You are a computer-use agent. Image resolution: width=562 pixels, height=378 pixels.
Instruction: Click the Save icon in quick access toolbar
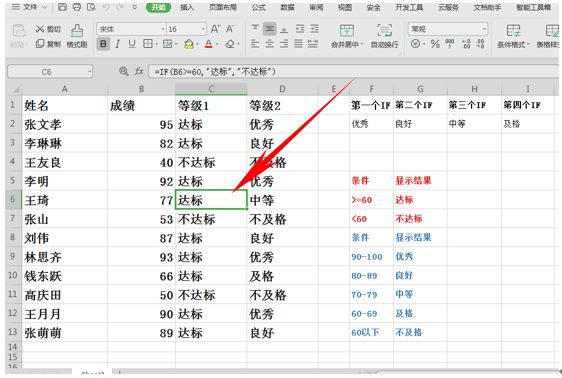pos(62,7)
